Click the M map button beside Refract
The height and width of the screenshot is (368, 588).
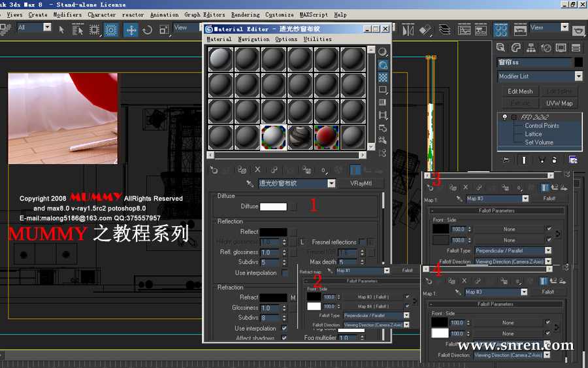(293, 297)
